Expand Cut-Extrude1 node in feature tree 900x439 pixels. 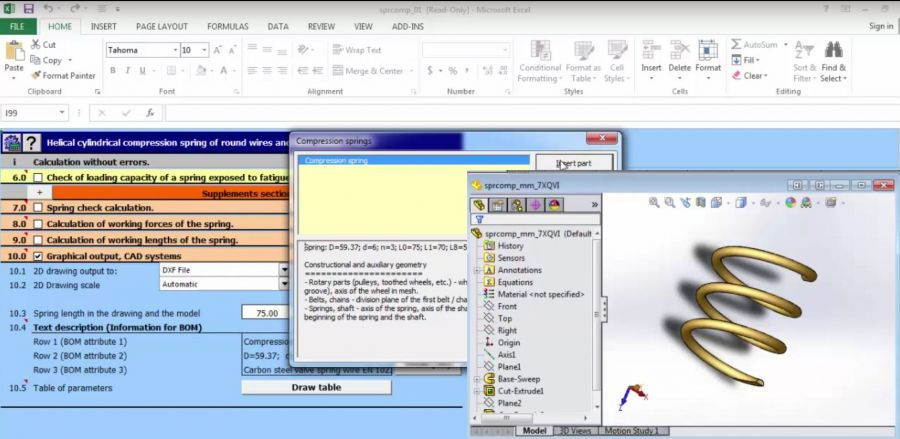coord(477,391)
